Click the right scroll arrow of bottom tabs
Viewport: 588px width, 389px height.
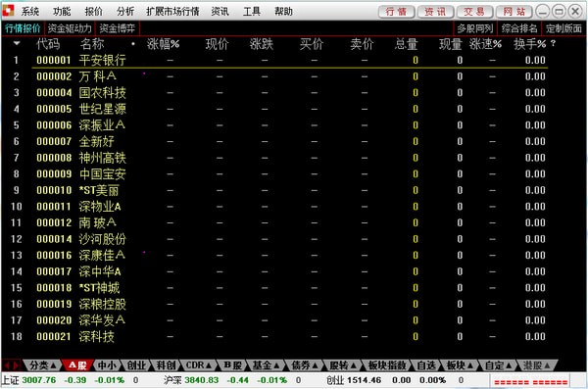pos(16,365)
